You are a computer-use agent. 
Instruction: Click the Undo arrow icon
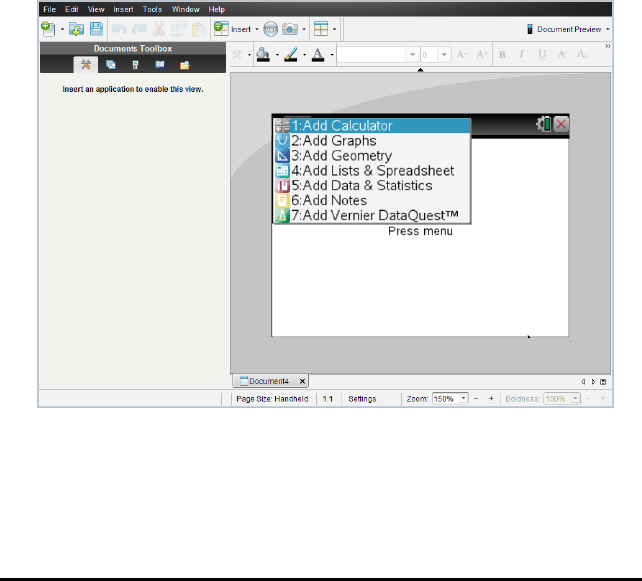coord(119,29)
